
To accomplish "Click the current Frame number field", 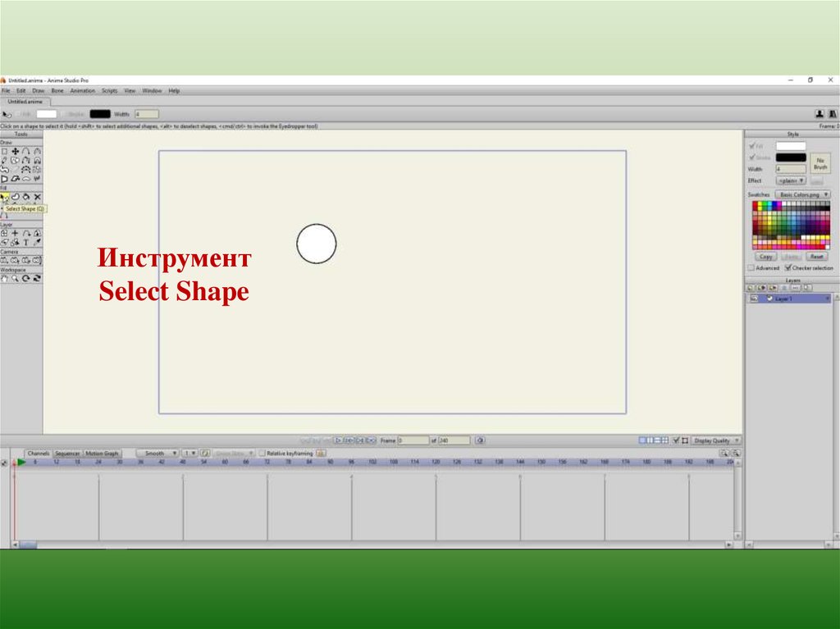I will tap(413, 440).
